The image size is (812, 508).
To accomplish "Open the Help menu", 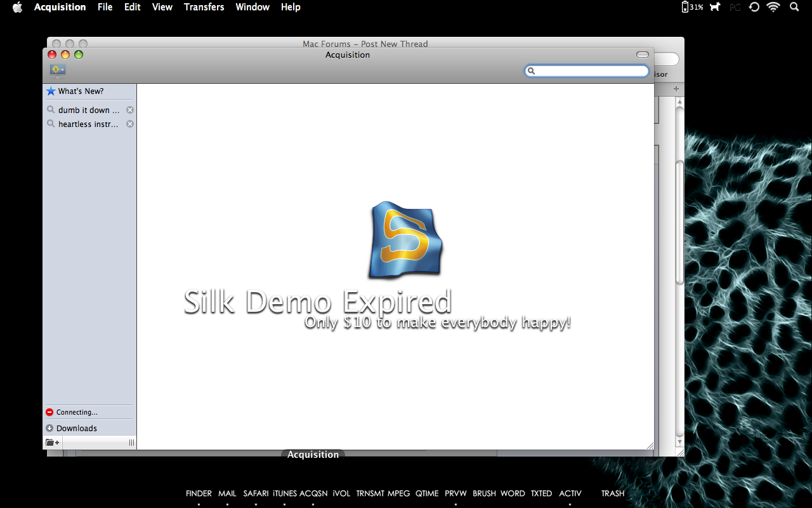I will point(291,7).
